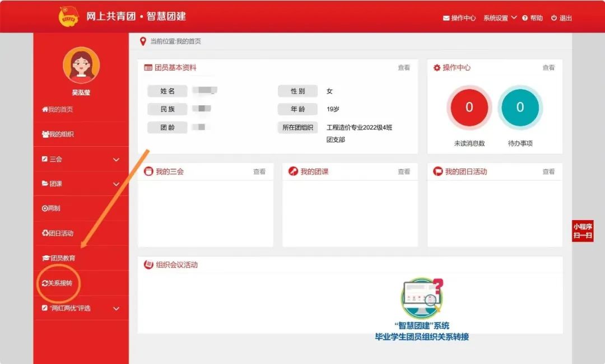Click the teal 待办事项 counter circle
Screen dimensions: 605x364
click(520, 108)
